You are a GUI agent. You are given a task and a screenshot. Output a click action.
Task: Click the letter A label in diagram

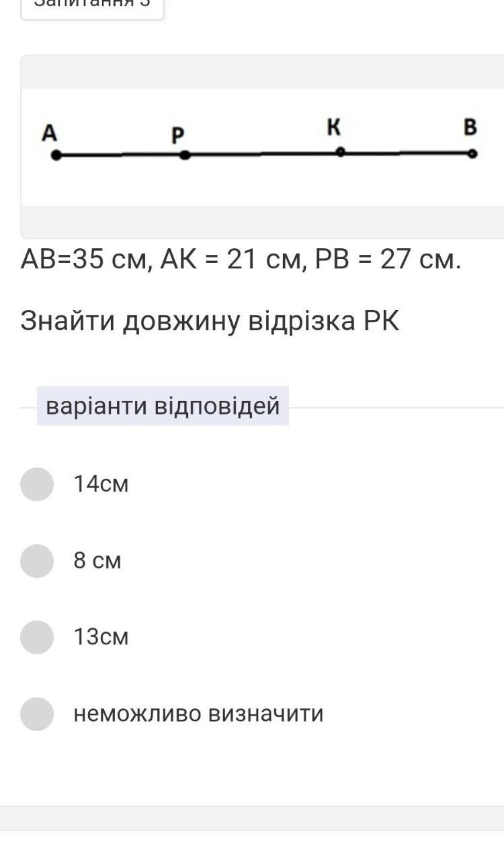[x=49, y=133]
